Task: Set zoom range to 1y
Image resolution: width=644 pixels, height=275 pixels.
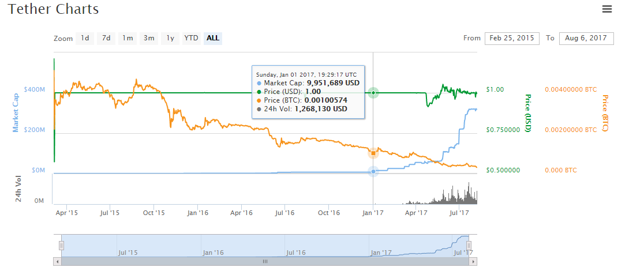Action: click(170, 38)
